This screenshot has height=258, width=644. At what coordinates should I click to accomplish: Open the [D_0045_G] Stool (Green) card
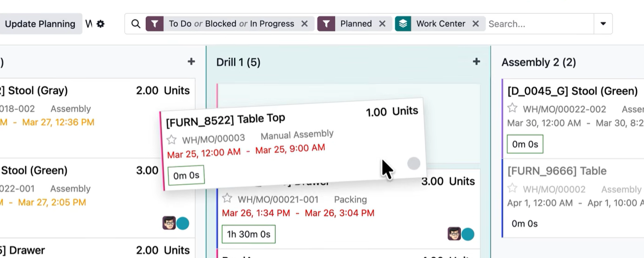click(x=573, y=91)
